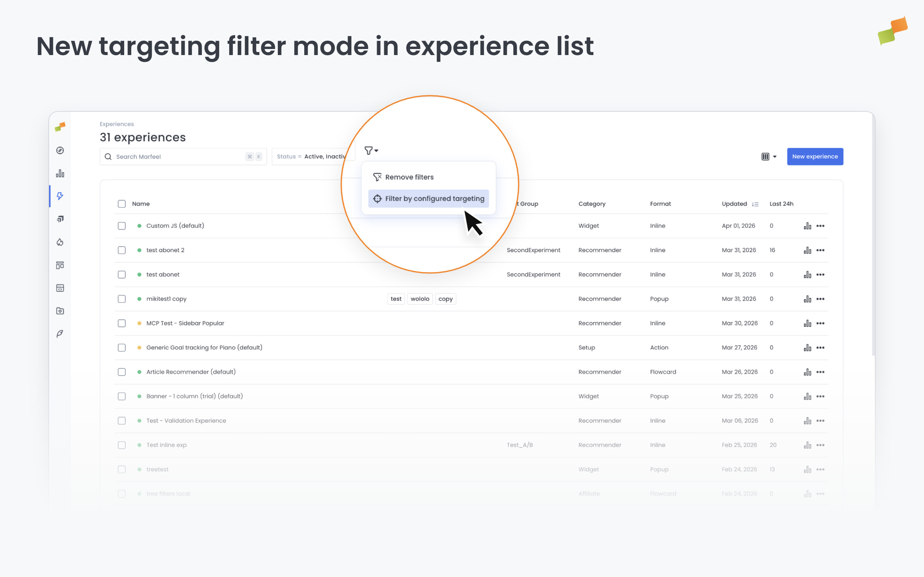Viewport: 924px width, 577px height.
Task: Open the lightning bolt Experiences sidebar icon
Action: pyautogui.click(x=60, y=196)
